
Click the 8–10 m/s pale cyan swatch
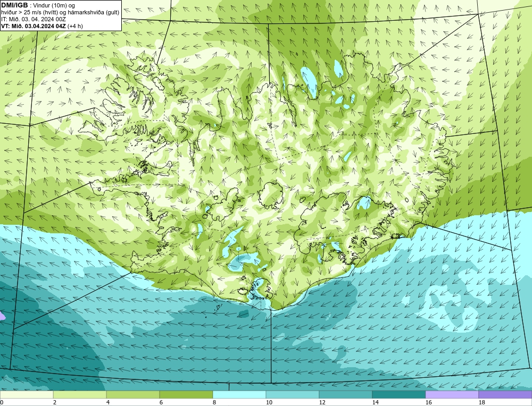tap(239, 394)
